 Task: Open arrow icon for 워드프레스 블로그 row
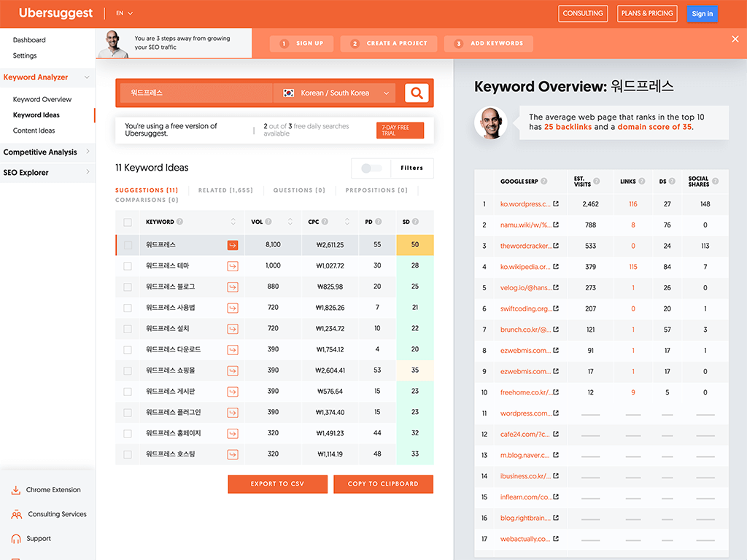[233, 287]
